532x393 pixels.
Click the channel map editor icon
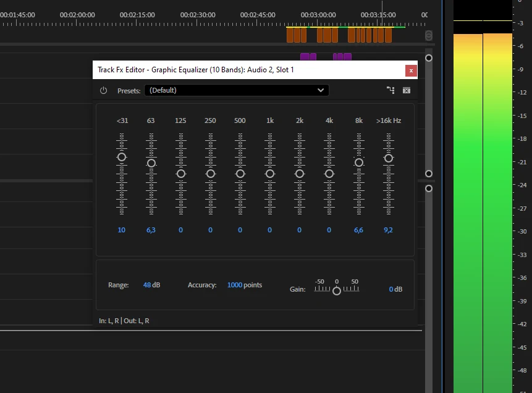pos(391,90)
